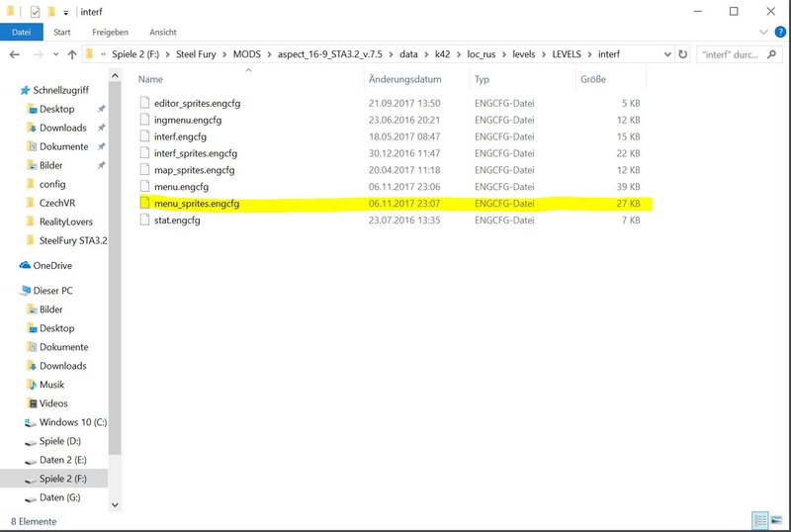Open the config quick access folder
Image resolution: width=791 pixels, height=532 pixels.
(52, 184)
